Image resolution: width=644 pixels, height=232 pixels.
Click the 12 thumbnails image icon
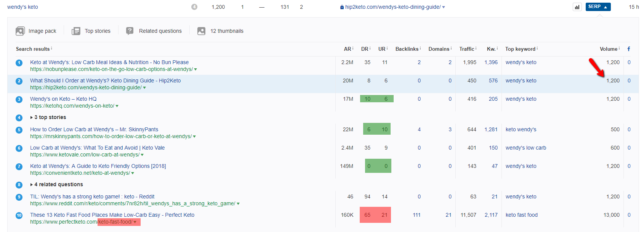click(x=202, y=31)
